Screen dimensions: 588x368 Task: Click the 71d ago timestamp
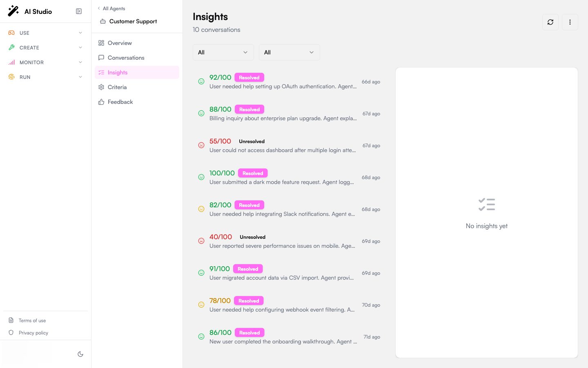(372, 337)
